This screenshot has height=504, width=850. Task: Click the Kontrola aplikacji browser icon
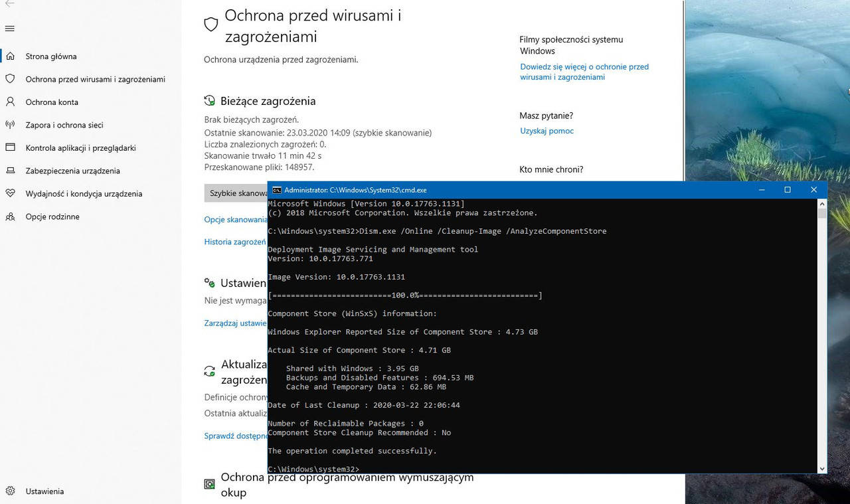pyautogui.click(x=10, y=147)
